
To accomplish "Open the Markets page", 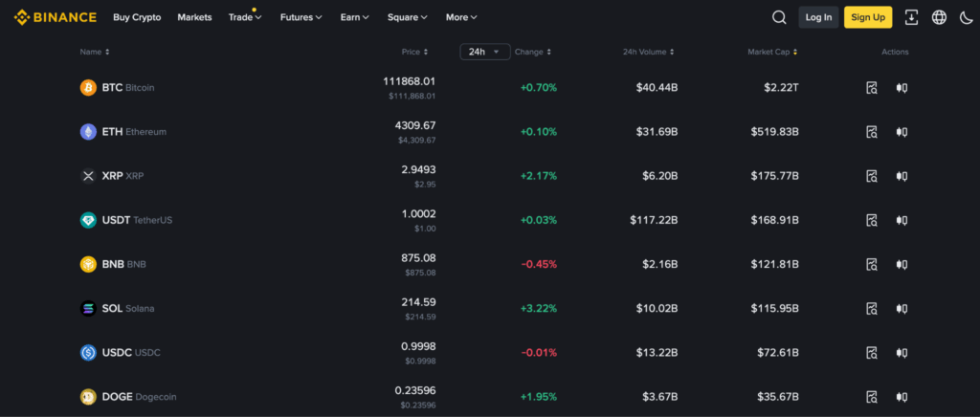I will 194,17.
